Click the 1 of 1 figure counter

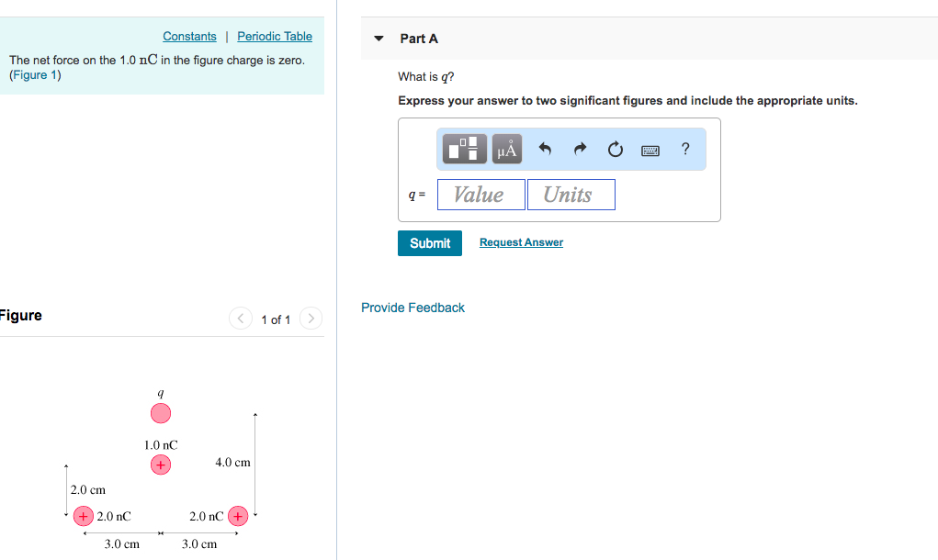(275, 319)
